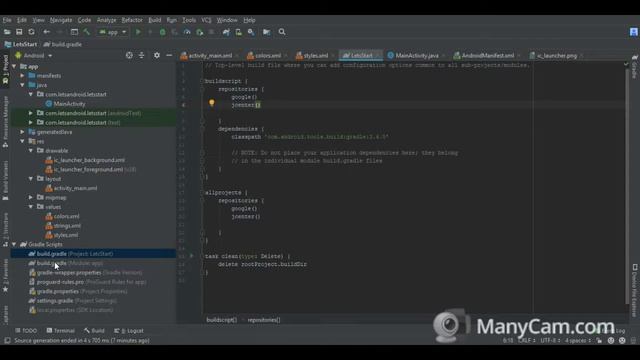The image size is (640, 360).
Task: Click the LetsStart breadcrumb in navigation bar
Action: tap(21, 44)
